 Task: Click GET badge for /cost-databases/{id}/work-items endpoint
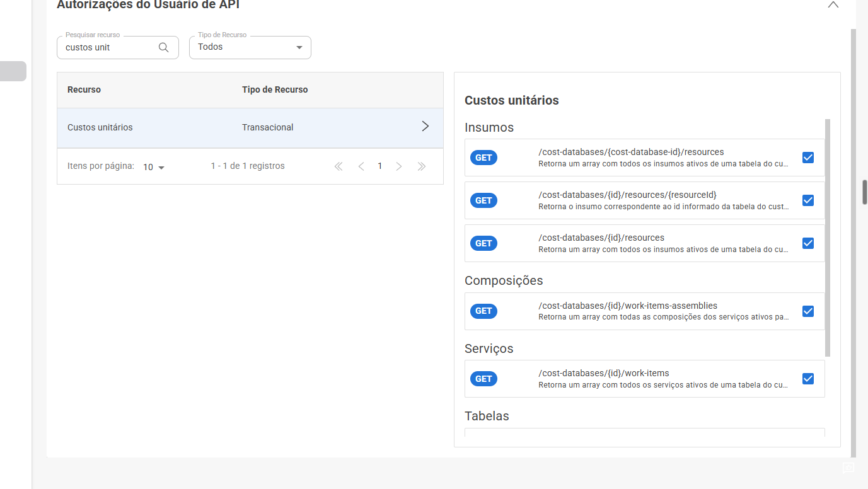tap(483, 379)
